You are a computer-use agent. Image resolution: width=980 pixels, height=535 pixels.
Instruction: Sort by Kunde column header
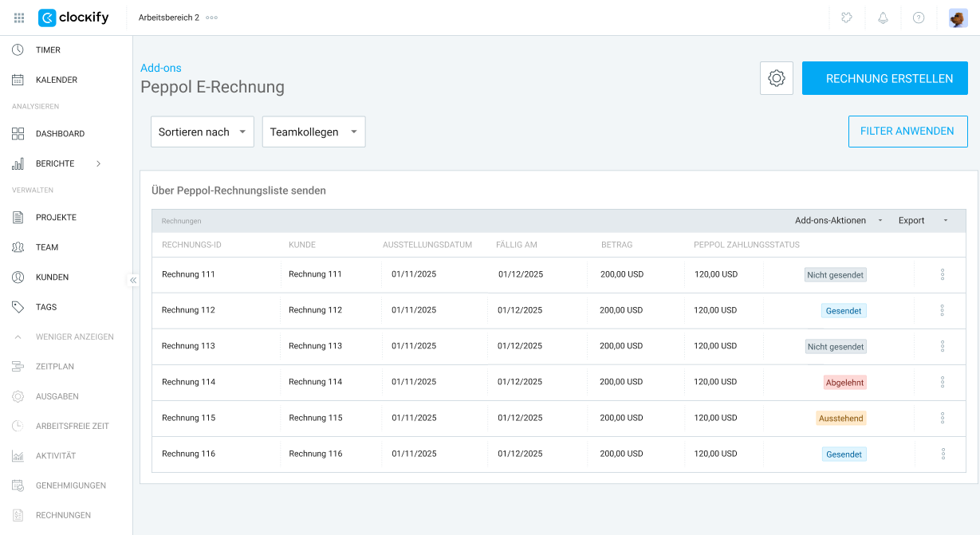[302, 245]
